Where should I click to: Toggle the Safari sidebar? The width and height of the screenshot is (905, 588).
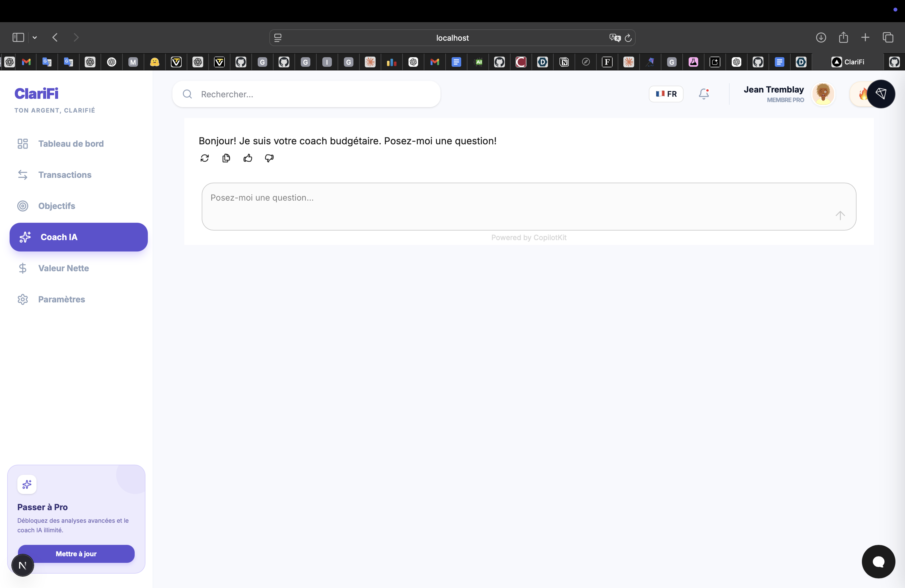point(18,37)
